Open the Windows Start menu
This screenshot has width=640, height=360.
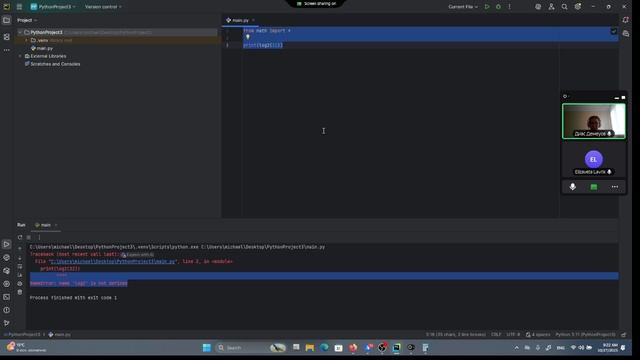click(207, 348)
